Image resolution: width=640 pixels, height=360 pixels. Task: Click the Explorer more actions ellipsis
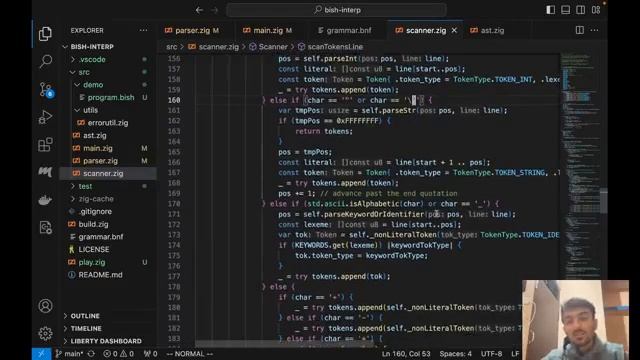143,31
